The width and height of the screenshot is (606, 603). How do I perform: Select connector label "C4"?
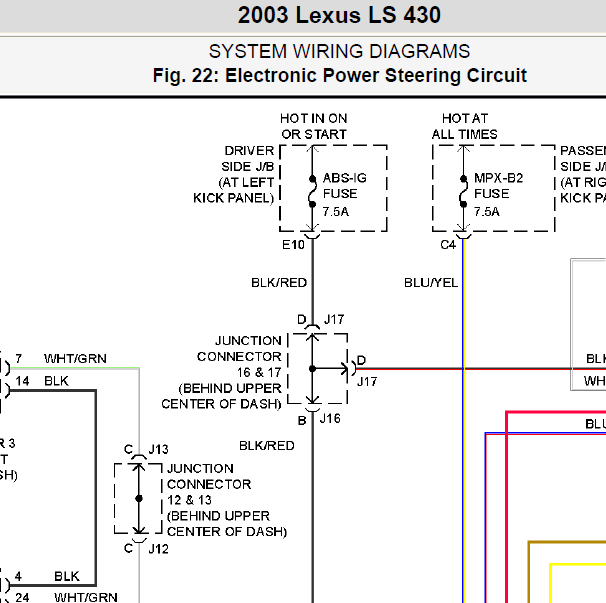tap(448, 245)
